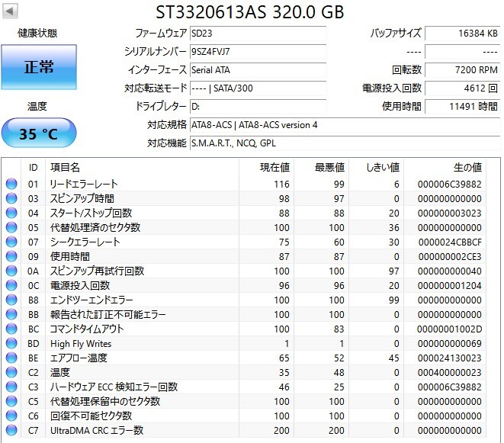
Task: Select the status icon for B8 エンドツーエンドエラー
Action: (x=11, y=300)
